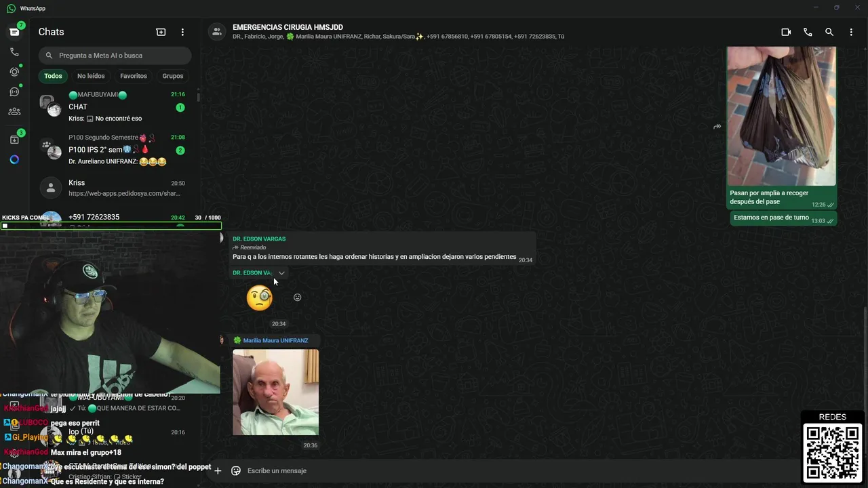Open Archived chats icon with badge 3

click(x=14, y=140)
